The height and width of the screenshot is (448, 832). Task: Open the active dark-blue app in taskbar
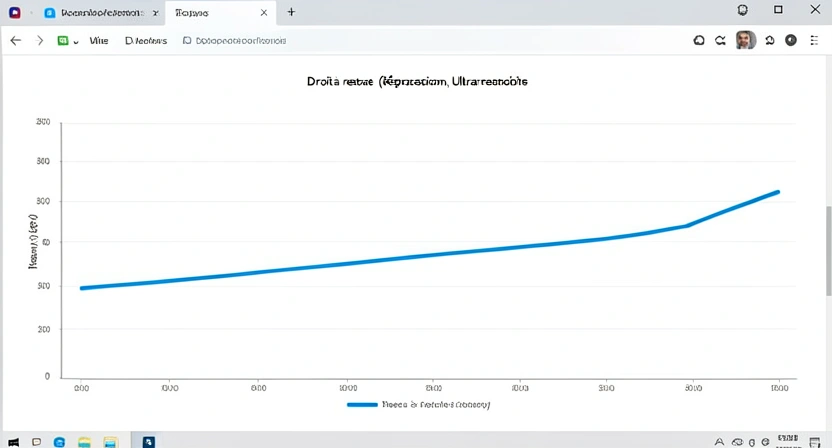click(149, 441)
